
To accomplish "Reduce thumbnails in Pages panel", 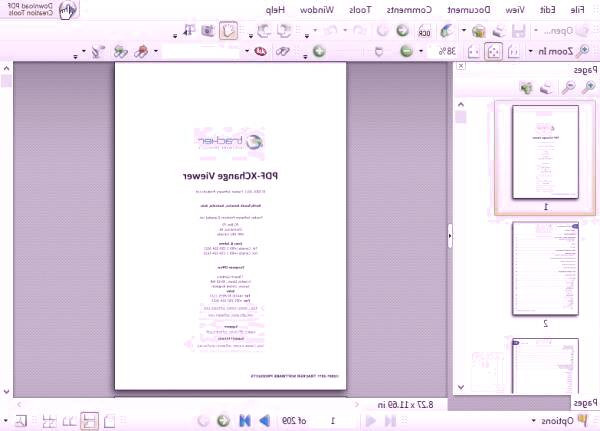I will [x=569, y=88].
